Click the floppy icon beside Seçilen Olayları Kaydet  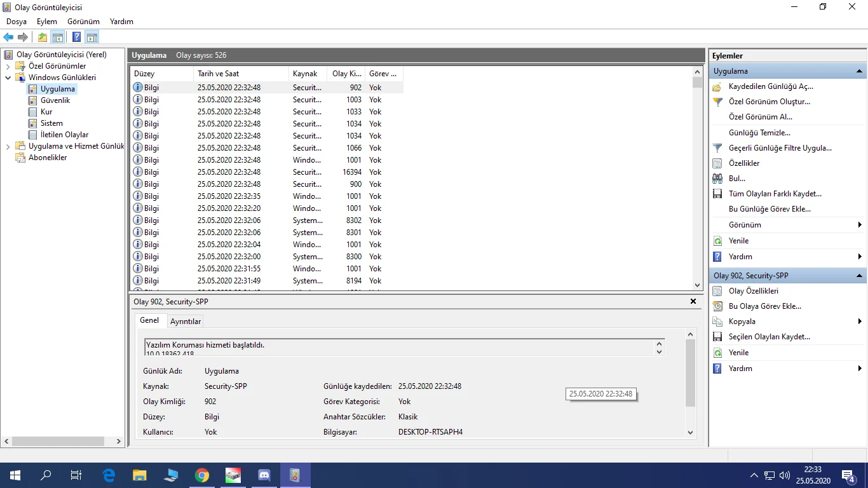pos(717,337)
